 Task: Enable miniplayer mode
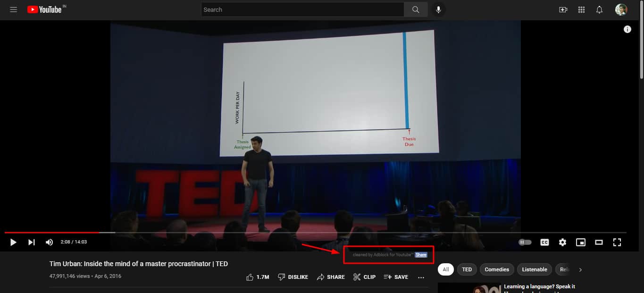click(x=581, y=242)
